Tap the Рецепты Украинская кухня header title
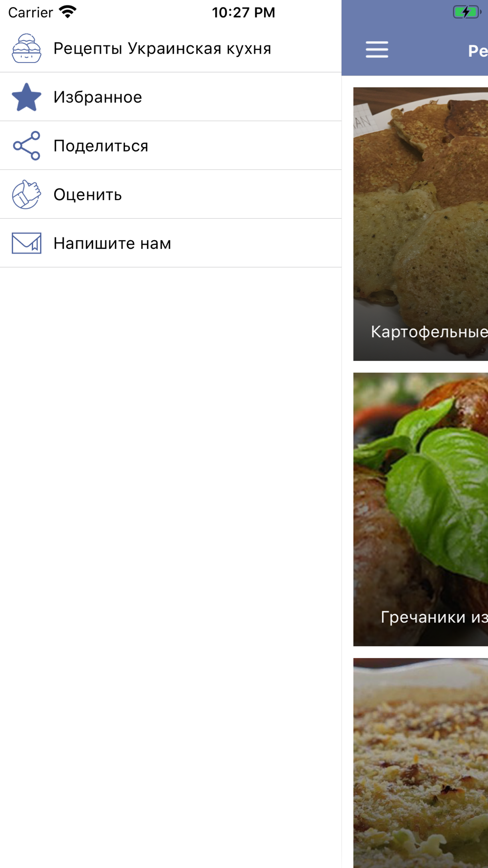Image resolution: width=488 pixels, height=868 pixels. 162,48
